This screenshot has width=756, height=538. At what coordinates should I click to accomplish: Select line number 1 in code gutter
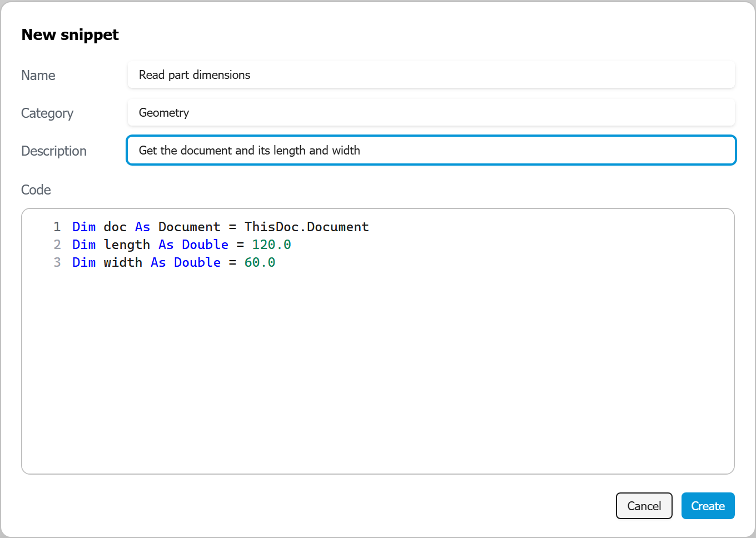point(57,227)
